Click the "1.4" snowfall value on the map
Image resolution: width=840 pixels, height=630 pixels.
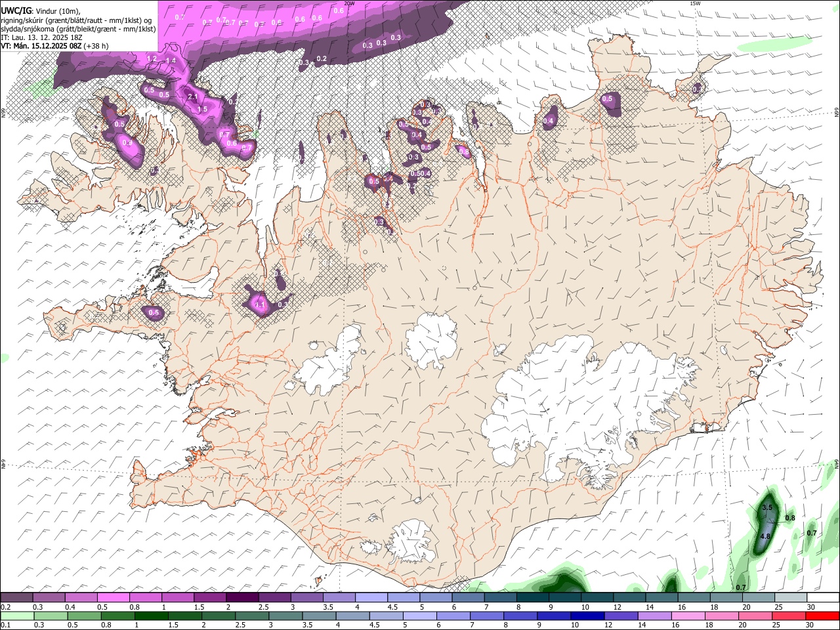click(x=171, y=60)
